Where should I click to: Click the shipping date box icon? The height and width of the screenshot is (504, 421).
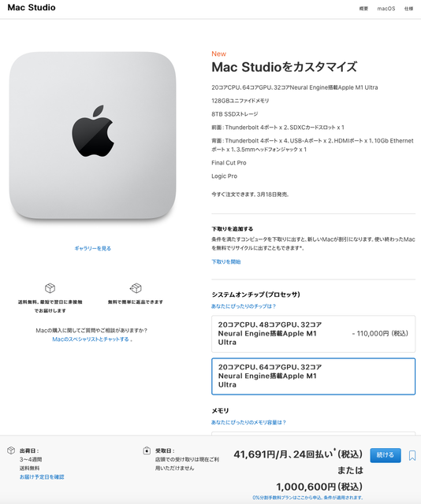click(11, 450)
